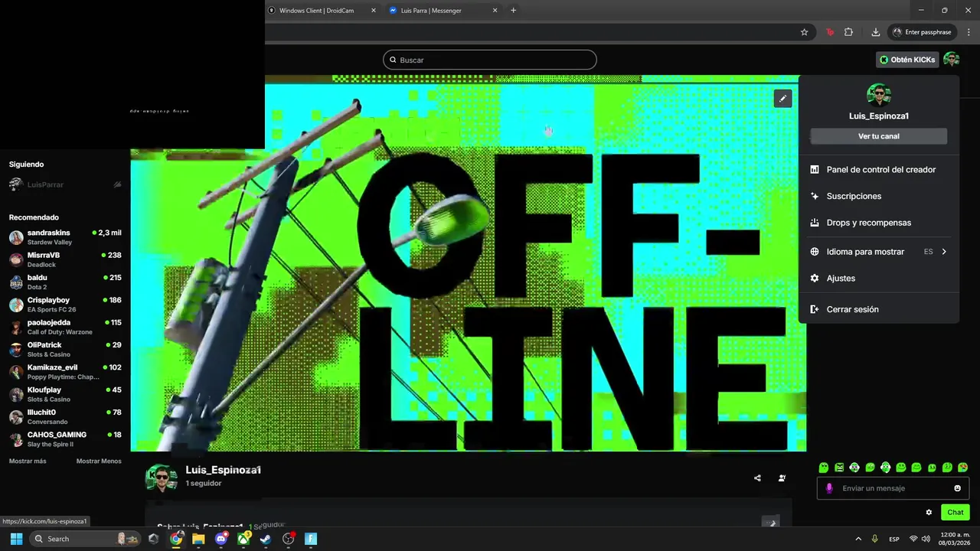Click Luis_Espinoza1 channel name below video
Image resolution: width=980 pixels, height=551 pixels.
pyautogui.click(x=224, y=470)
